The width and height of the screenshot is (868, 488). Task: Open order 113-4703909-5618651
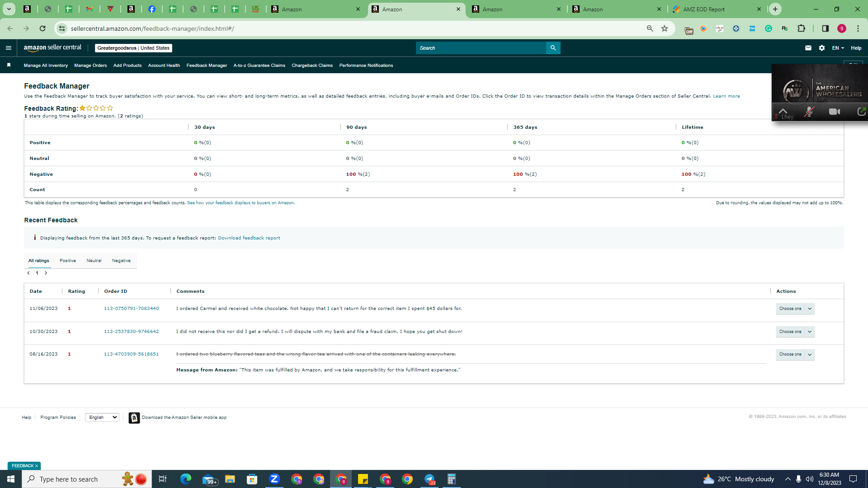coord(132,354)
